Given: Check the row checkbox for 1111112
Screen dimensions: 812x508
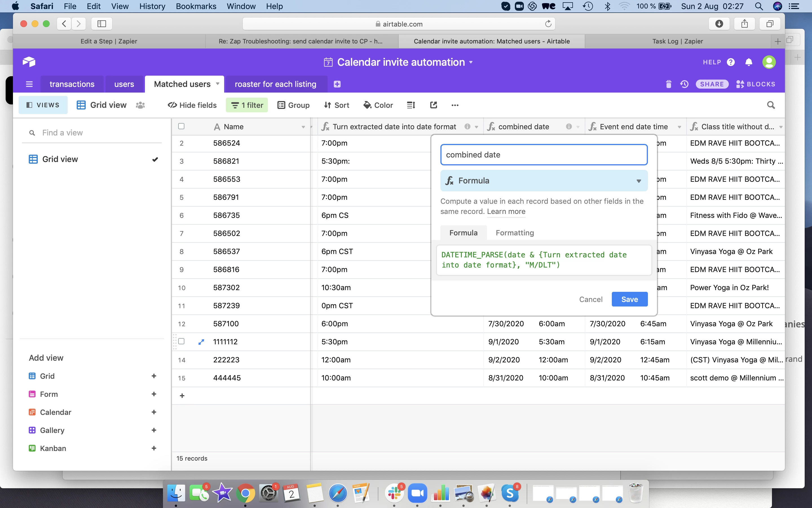Looking at the screenshot, I should coord(181,341).
